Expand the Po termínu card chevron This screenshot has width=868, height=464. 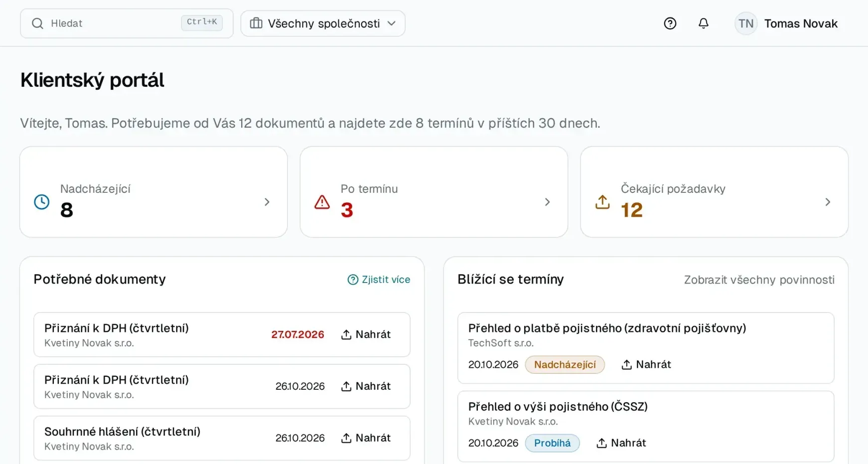548,202
